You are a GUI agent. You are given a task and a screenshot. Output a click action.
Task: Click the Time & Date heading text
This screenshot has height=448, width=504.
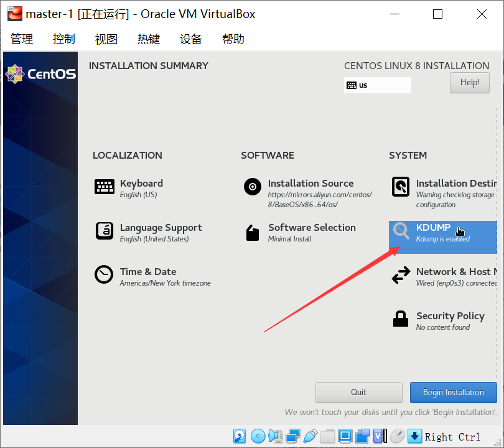148,271
